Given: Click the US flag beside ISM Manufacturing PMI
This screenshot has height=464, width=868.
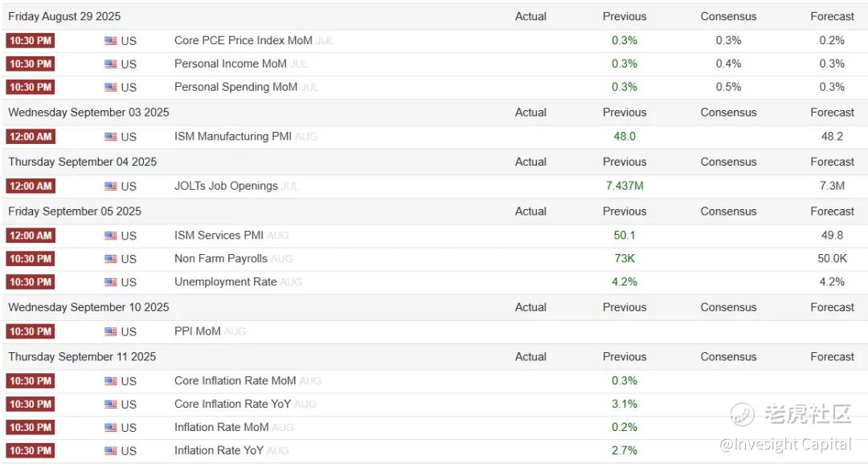Looking at the screenshot, I should (111, 137).
